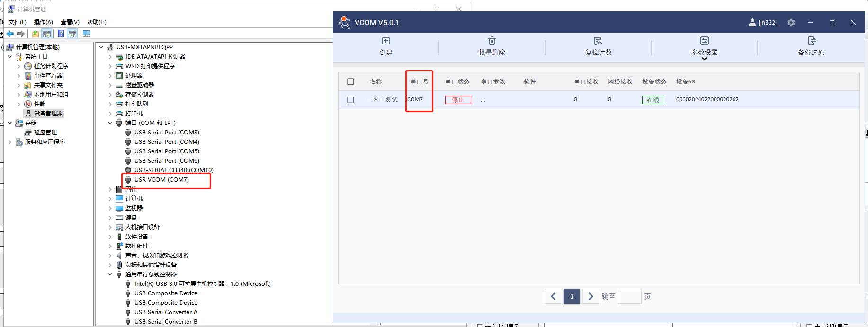
Task: Go to previous page in VCOM pagination
Action: click(553, 296)
